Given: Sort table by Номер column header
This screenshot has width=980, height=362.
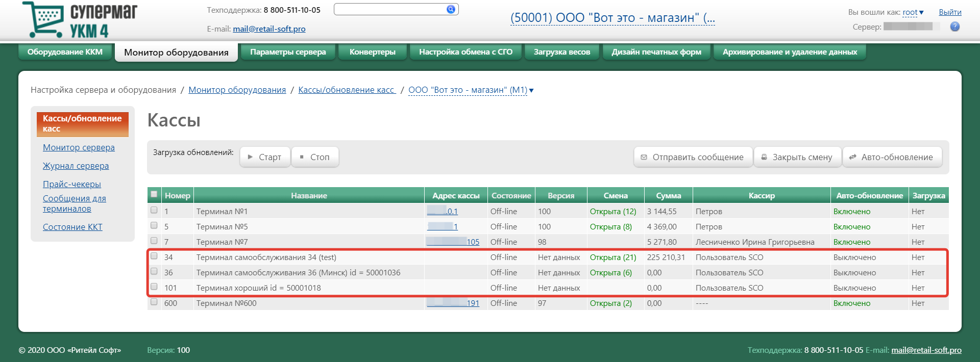Looking at the screenshot, I should (x=177, y=195).
